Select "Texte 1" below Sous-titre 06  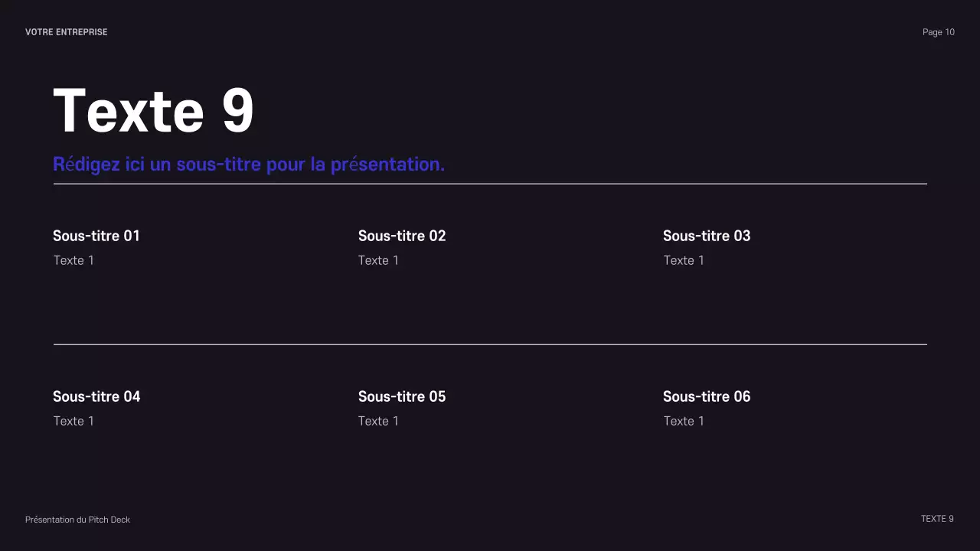pos(684,421)
